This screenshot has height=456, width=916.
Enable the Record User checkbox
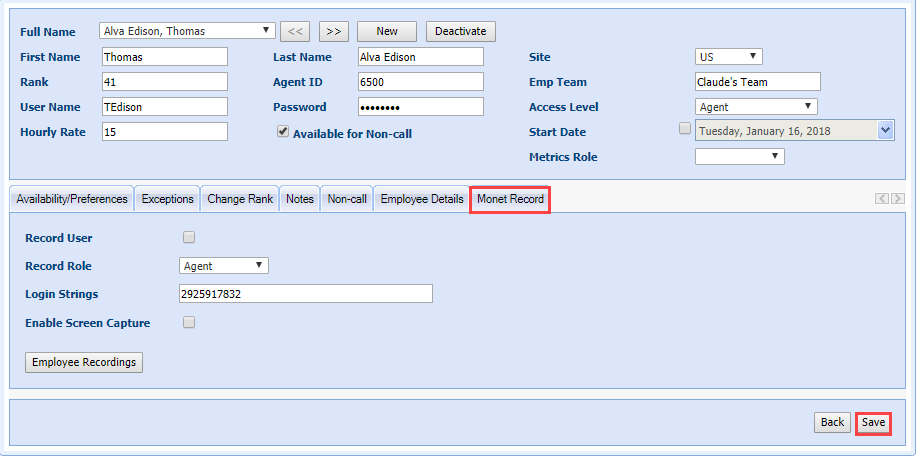click(x=189, y=237)
